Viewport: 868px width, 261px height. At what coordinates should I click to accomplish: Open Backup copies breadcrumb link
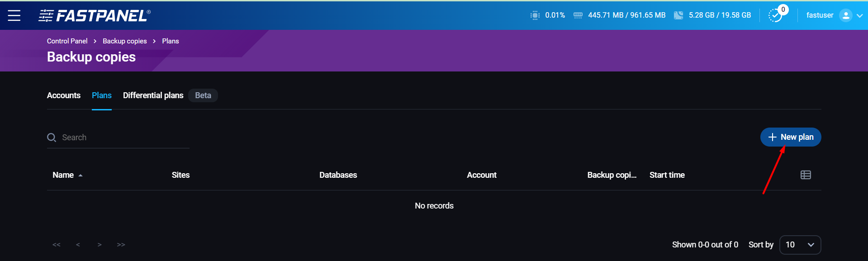tap(124, 41)
